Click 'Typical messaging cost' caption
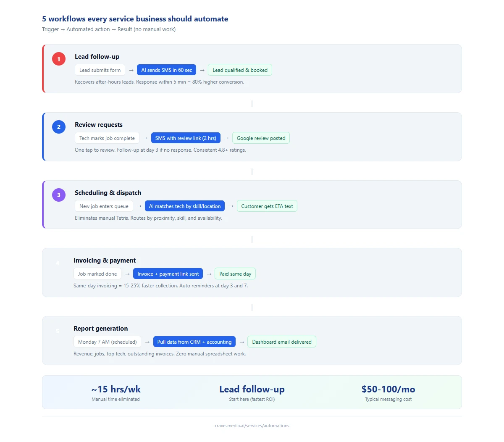Image resolution: width=504 pixels, height=442 pixels. [x=388, y=399]
